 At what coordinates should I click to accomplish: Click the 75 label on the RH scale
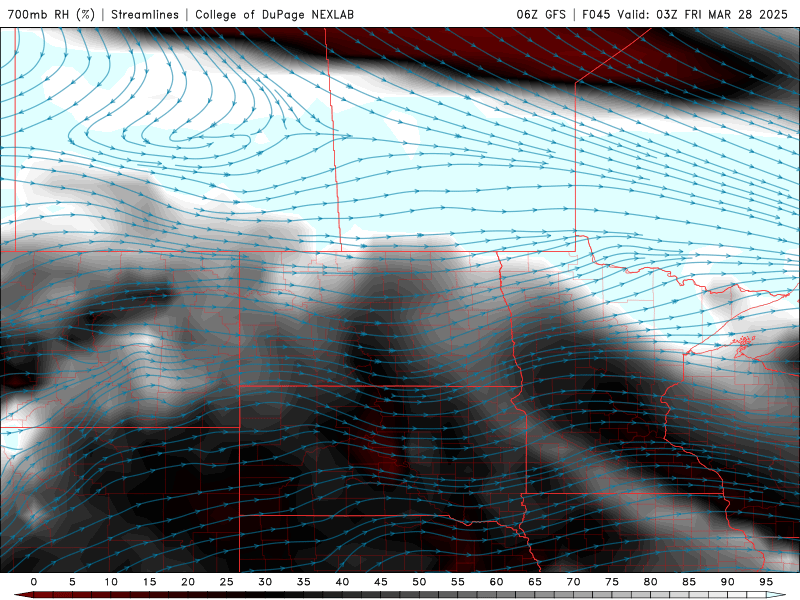pos(611,582)
